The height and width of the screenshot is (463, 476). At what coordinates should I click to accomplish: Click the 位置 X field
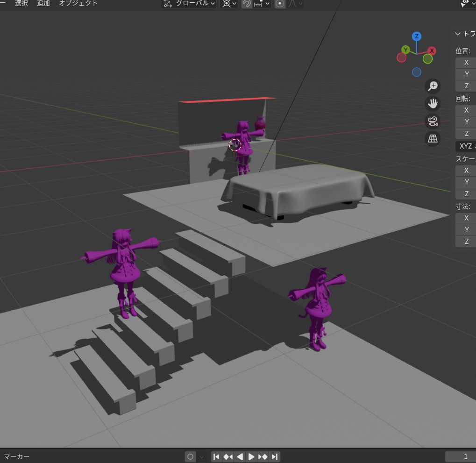466,63
